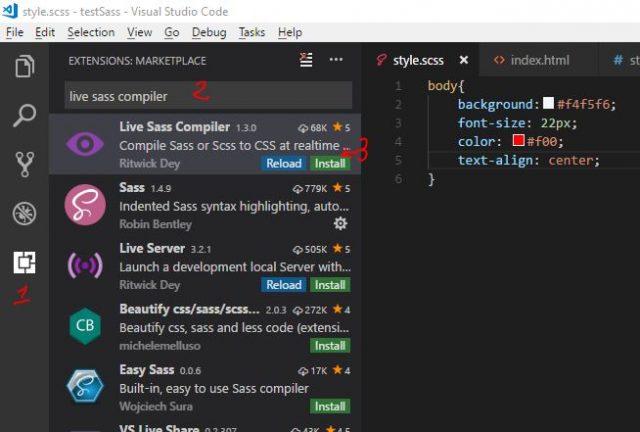The image size is (640, 432).
Task: Open the Search view in activity bar
Action: pyautogui.click(x=24, y=116)
